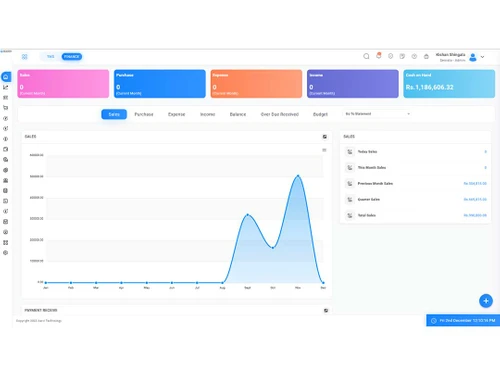Switch to FINANCE mode
This screenshot has height=375, width=500.
point(72,57)
